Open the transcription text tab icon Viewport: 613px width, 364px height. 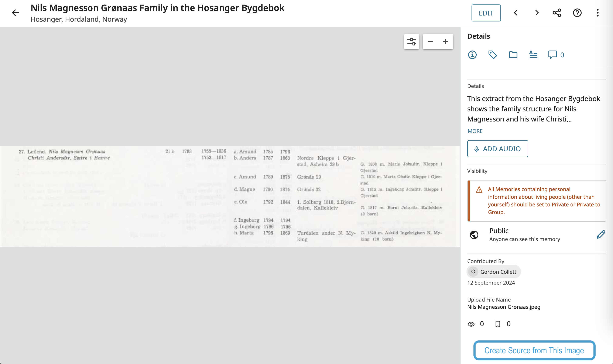533,55
